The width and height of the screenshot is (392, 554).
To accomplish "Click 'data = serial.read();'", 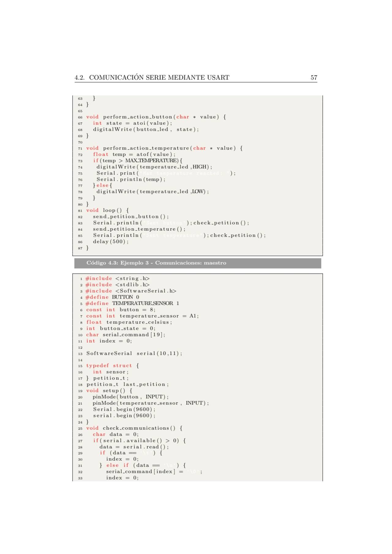I will pos(134,447).
